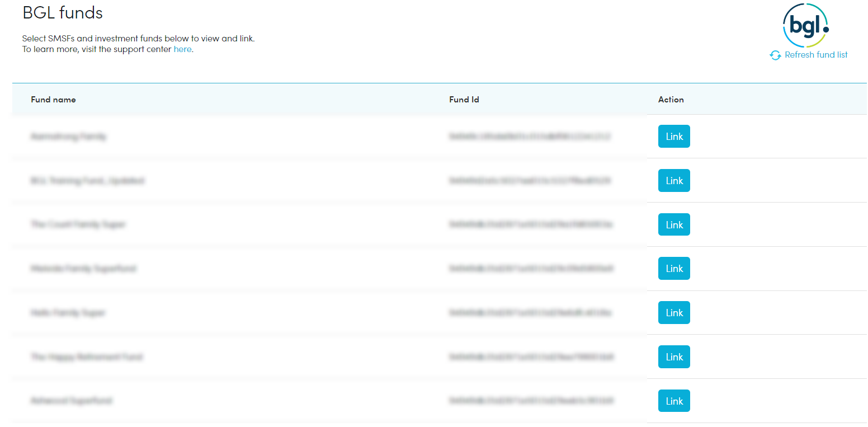Click Link for Ashwood Superfund row
The width and height of the screenshot is (868, 427).
pos(674,401)
